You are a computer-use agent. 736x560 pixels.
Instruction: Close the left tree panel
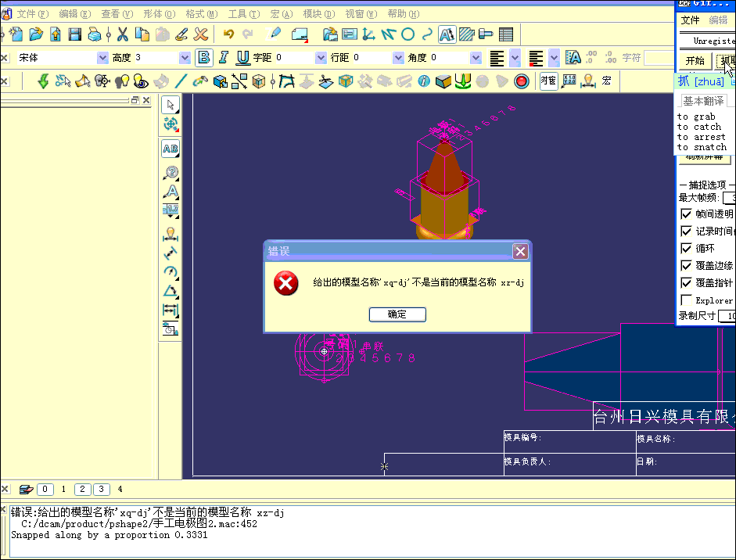(146, 100)
